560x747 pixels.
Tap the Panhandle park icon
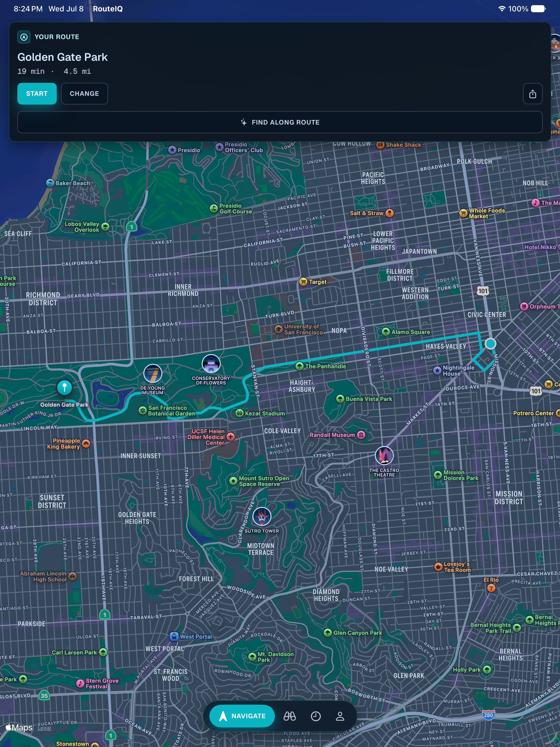(299, 366)
